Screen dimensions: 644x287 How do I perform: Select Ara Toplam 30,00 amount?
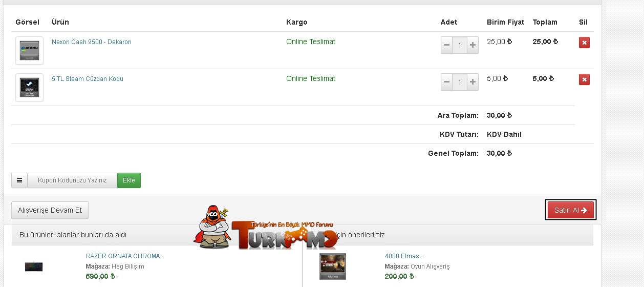click(499, 115)
